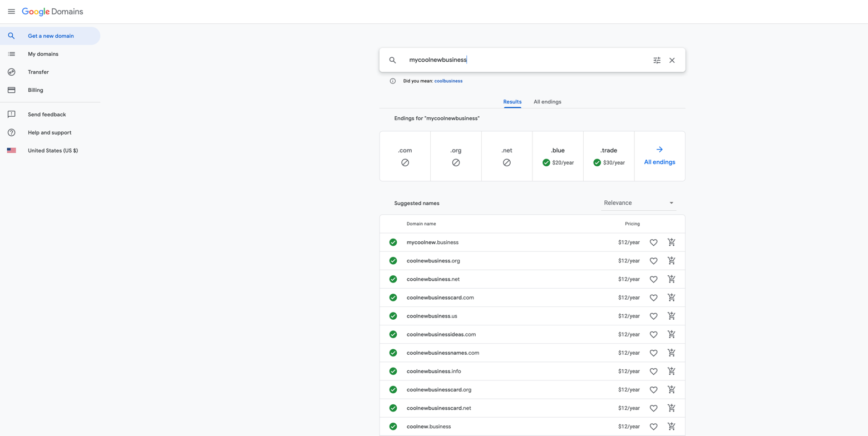Open the search filter options icon
Screen dimensions: 868x436
(x=657, y=60)
